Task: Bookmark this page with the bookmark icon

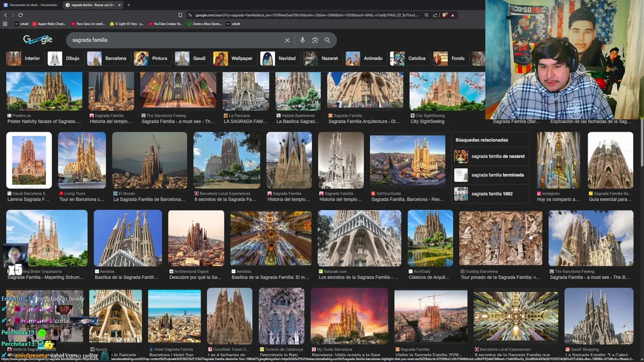Action: point(180,15)
